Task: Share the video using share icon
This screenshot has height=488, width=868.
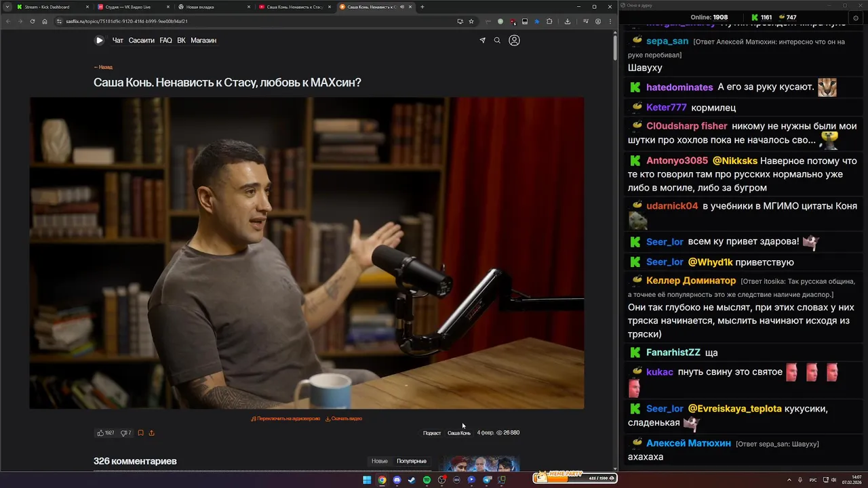Action: [x=151, y=432]
